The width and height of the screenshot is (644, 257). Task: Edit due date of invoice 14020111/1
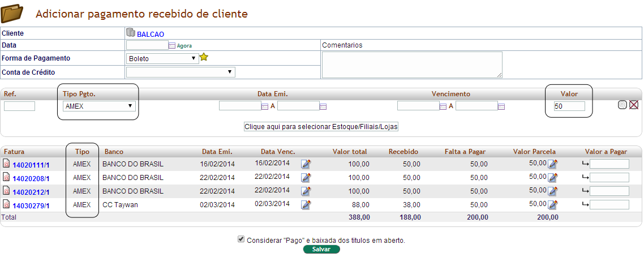(x=306, y=164)
